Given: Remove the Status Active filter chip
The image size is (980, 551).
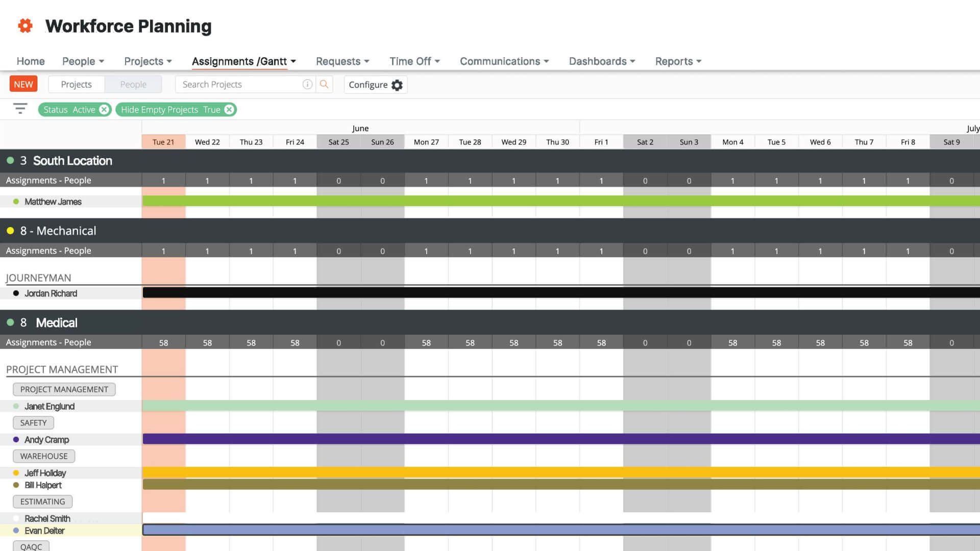Looking at the screenshot, I should (104, 109).
